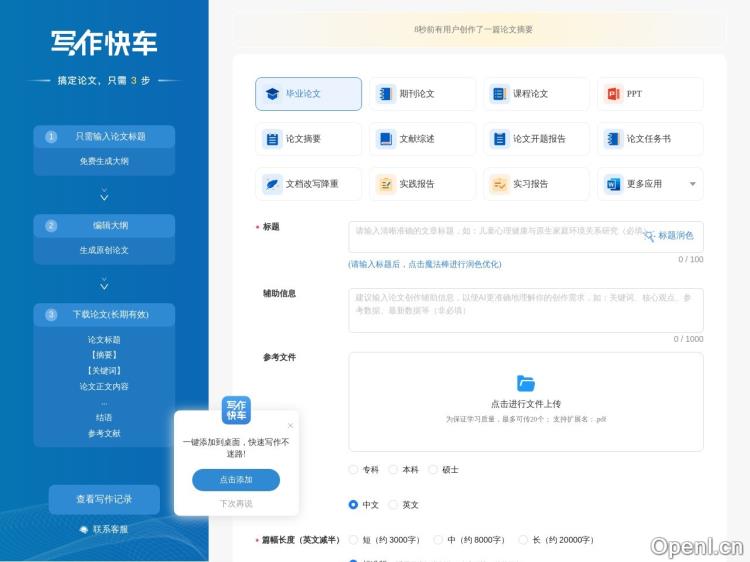Click the 文献综述 book icon

pos(386,139)
